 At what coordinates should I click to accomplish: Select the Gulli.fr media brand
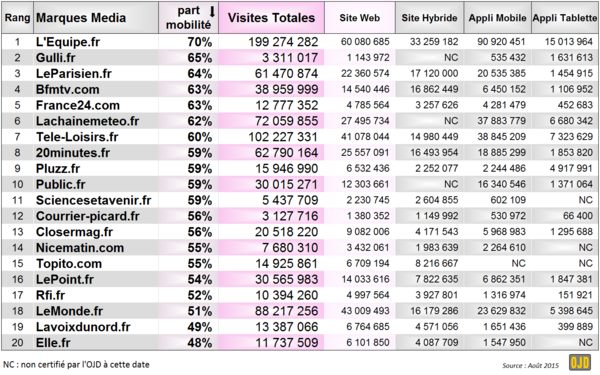[55, 58]
